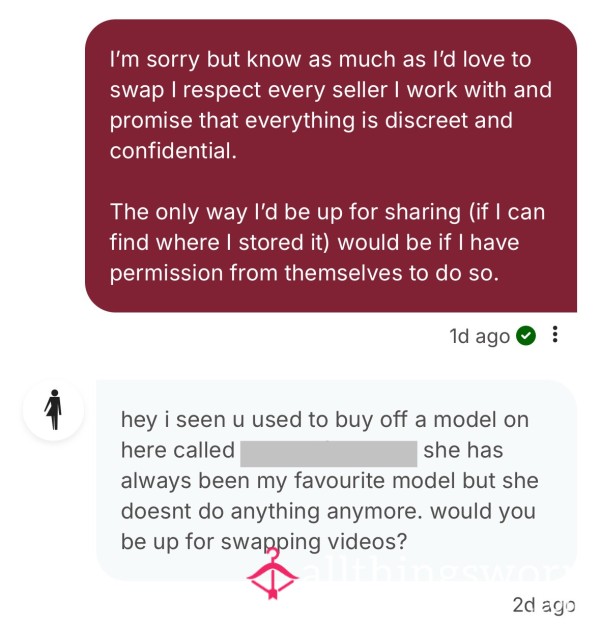Click the gray redacted username block
The image size is (600, 628).
click(x=328, y=453)
